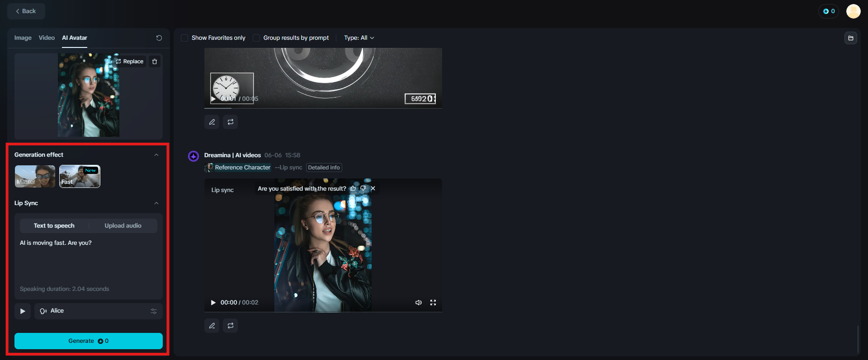Choose the Fast generation effect
The width and height of the screenshot is (868, 360).
click(x=80, y=176)
